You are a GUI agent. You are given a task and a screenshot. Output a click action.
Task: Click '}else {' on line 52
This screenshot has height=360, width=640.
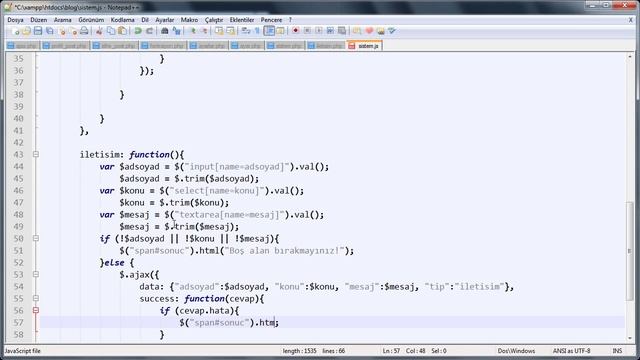pyautogui.click(x=117, y=262)
